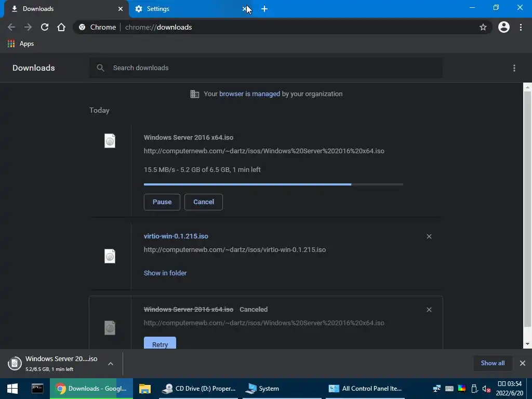The image size is (532, 399).
Task: Retry the canceled Windows Server download
Action: point(160,343)
